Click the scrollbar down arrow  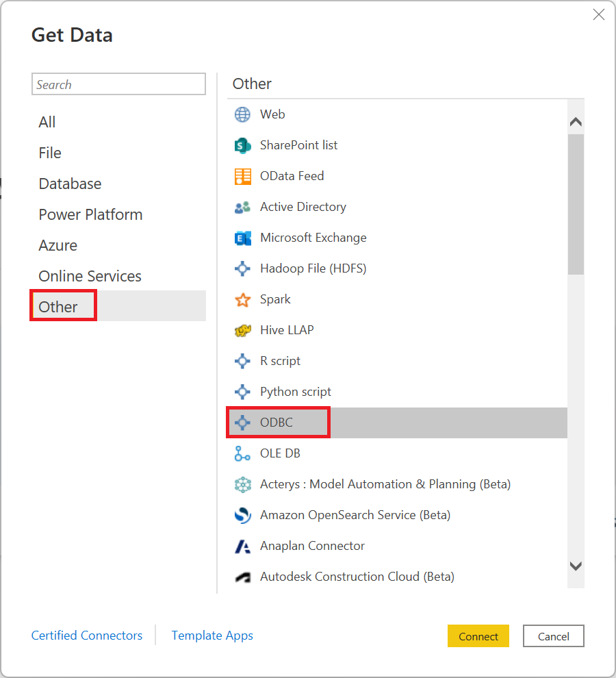576,566
